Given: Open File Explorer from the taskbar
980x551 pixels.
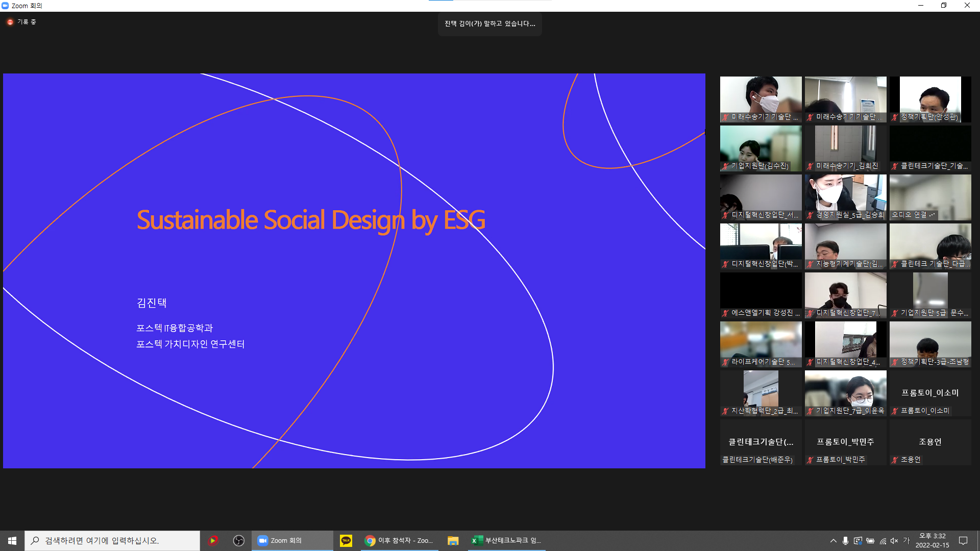Looking at the screenshot, I should tap(453, 541).
